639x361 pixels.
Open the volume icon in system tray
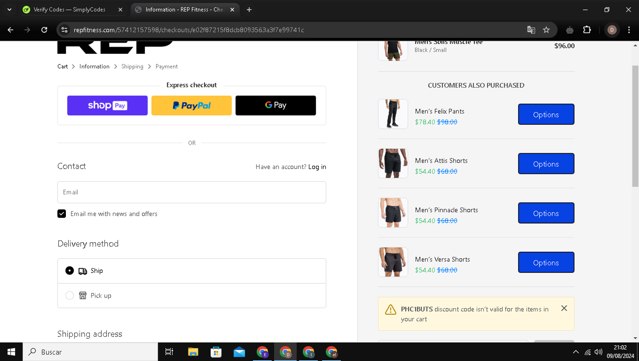pos(598,352)
